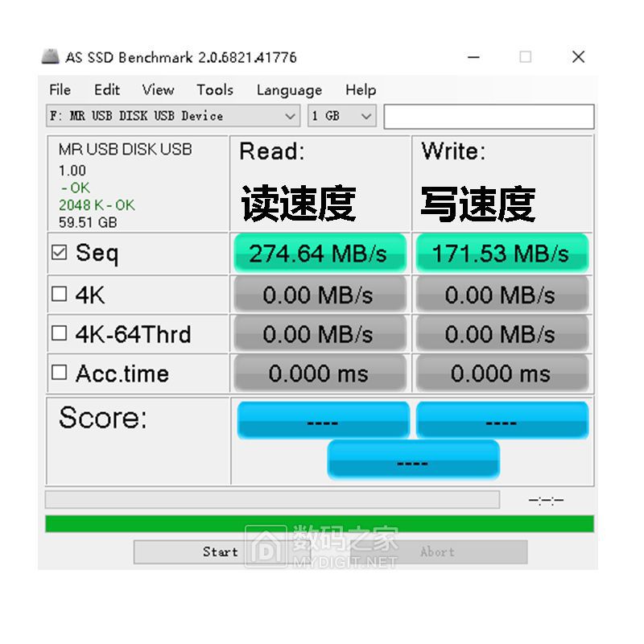Click the 'MR USB DISK USB' device name
Viewport: 644px width, 644px height.
[126, 150]
